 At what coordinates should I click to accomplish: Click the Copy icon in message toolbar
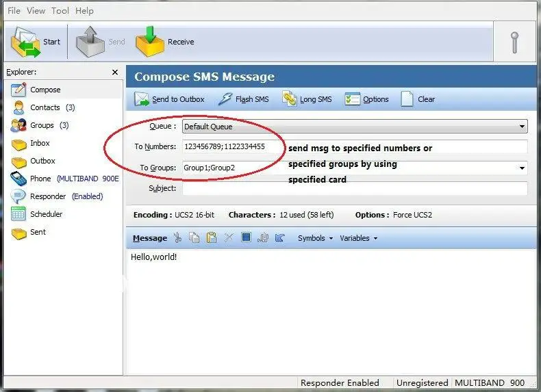tap(194, 238)
